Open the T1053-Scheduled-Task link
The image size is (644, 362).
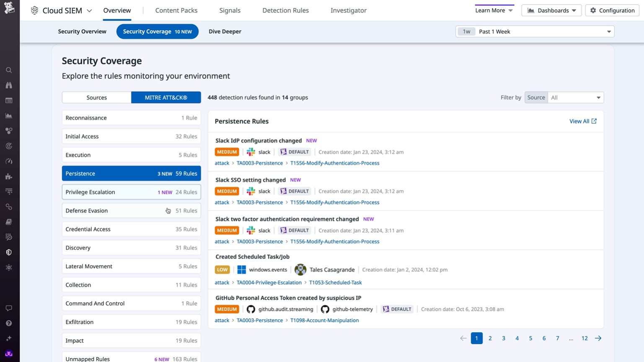(x=335, y=282)
